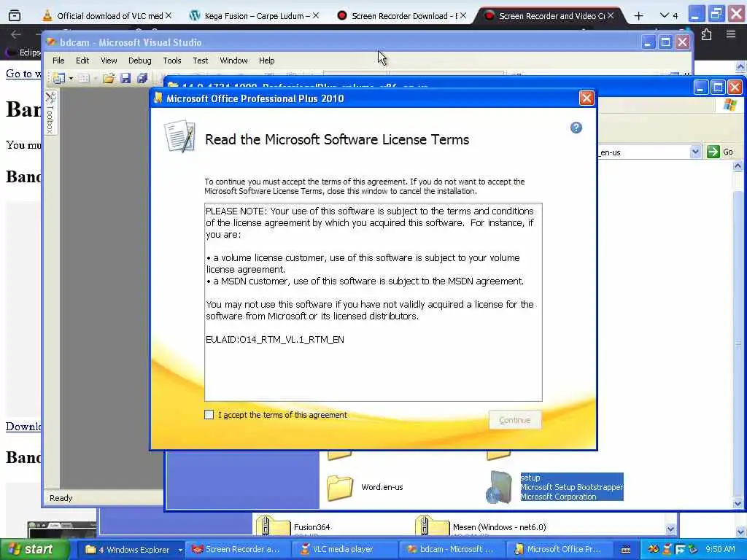Click the Explorer window scroll-down arrow
747x560 pixels.
738,504
